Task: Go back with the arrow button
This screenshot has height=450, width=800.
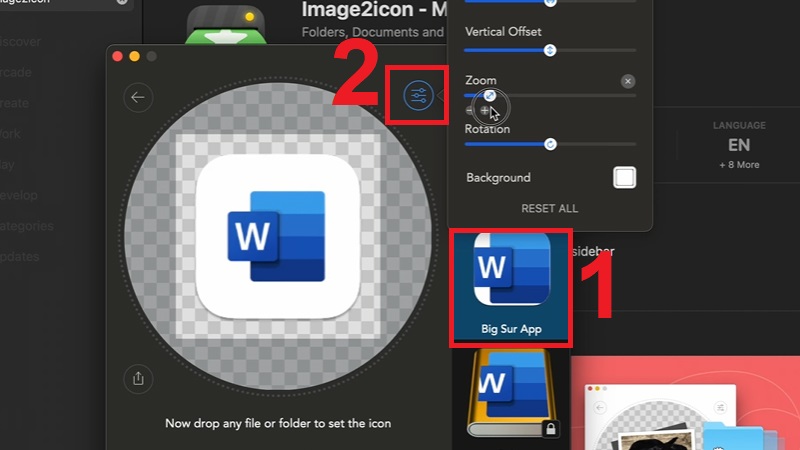Action: pyautogui.click(x=138, y=97)
